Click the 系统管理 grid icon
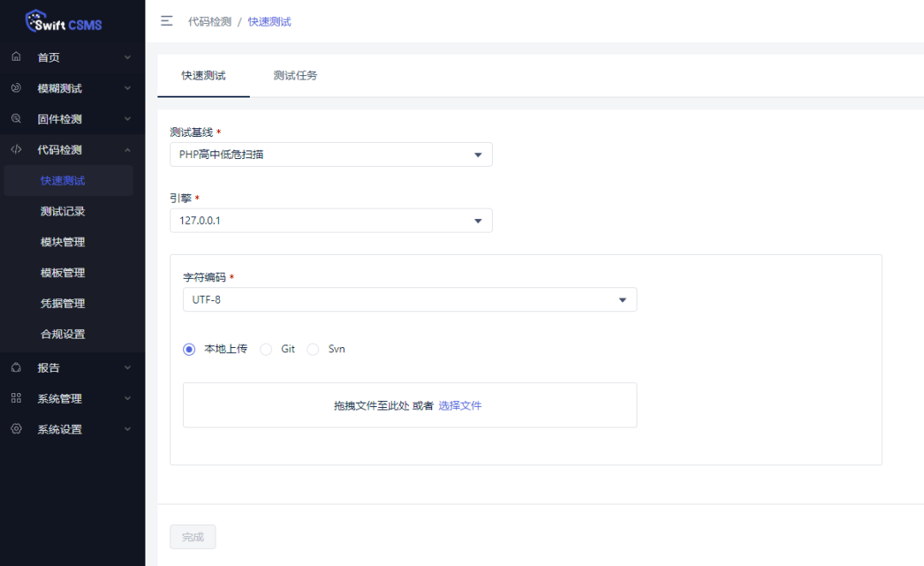Viewport: 924px width, 566px height. pos(16,398)
